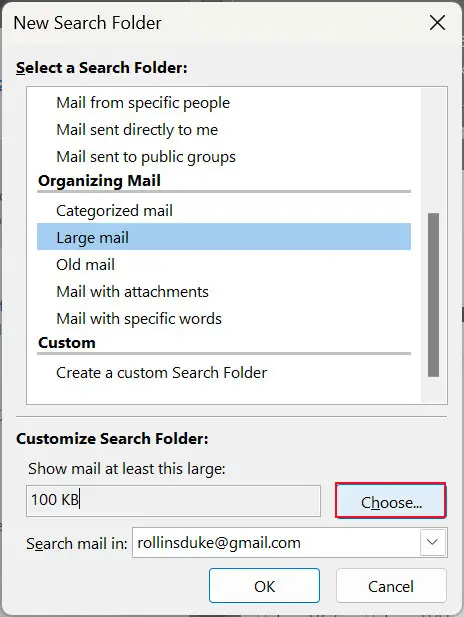Open the Choose... size dialog
The image size is (464, 617).
(x=391, y=501)
